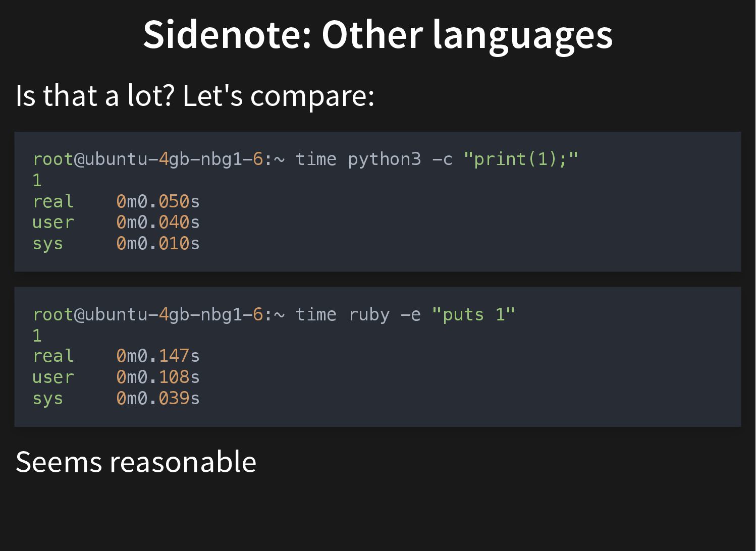Click 'time' keyword in the ruby command
The image size is (756, 551).
coord(316,315)
